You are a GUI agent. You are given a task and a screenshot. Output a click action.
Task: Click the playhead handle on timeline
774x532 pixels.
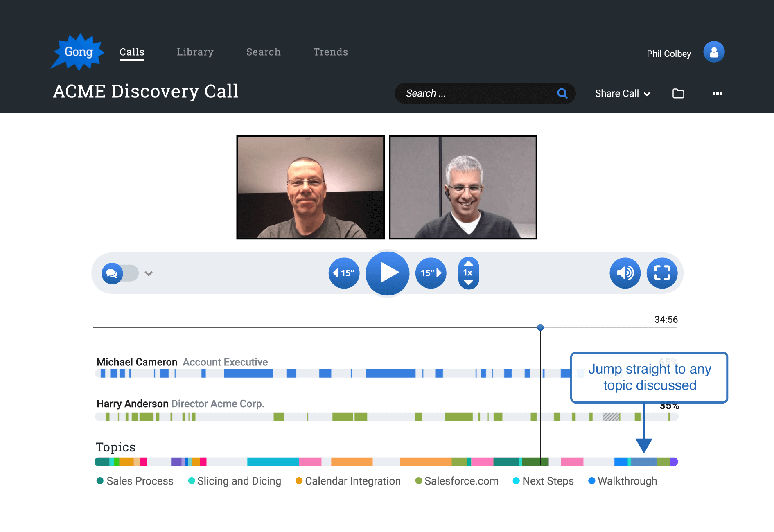(540, 327)
